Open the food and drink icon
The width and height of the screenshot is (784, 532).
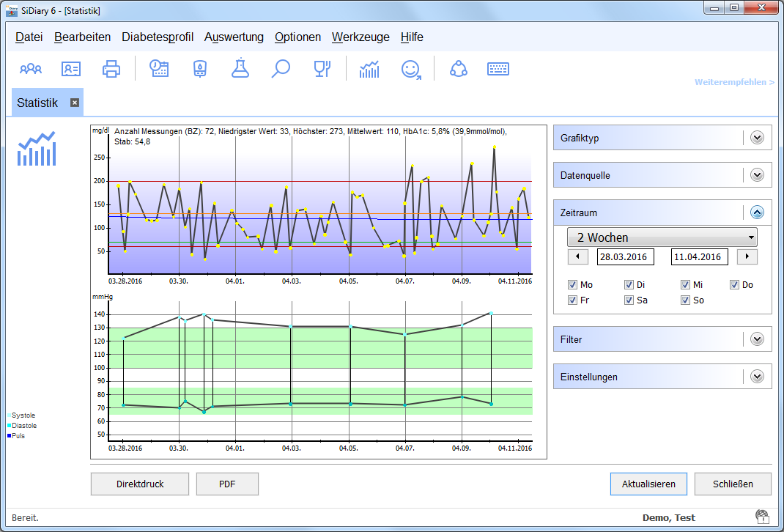pyautogui.click(x=321, y=69)
